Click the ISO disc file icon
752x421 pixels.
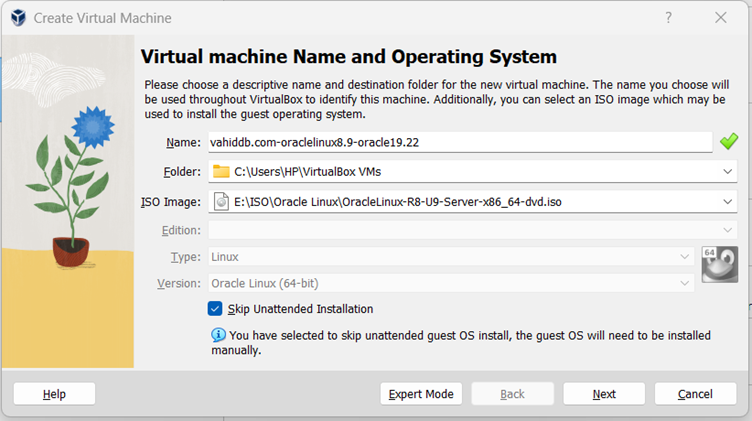coord(221,201)
